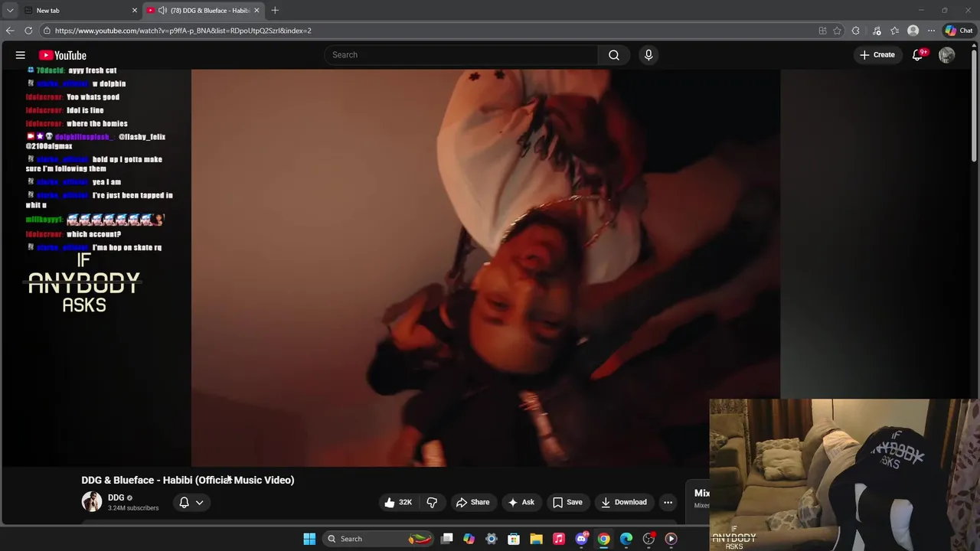Open the DDG channel name link
Screen dimensions: 980x551
(116, 497)
